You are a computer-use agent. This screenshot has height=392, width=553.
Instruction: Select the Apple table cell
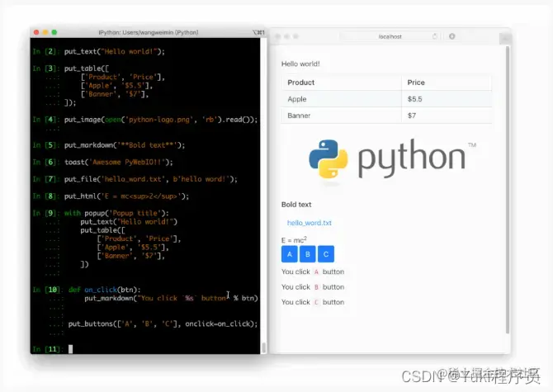(342, 99)
